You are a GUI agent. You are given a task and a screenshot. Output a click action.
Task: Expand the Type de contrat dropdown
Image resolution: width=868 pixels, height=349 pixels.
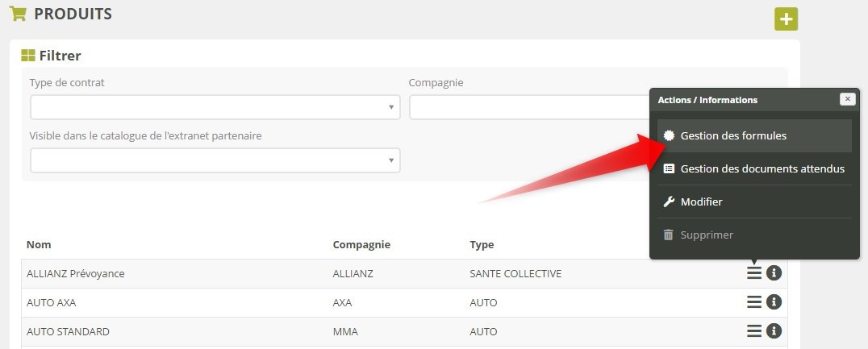tap(215, 107)
